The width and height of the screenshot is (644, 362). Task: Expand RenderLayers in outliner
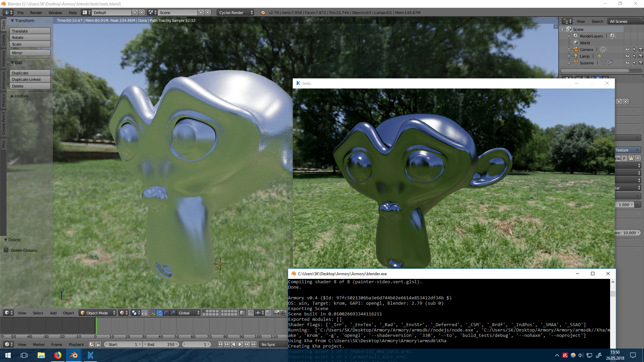[x=569, y=36]
